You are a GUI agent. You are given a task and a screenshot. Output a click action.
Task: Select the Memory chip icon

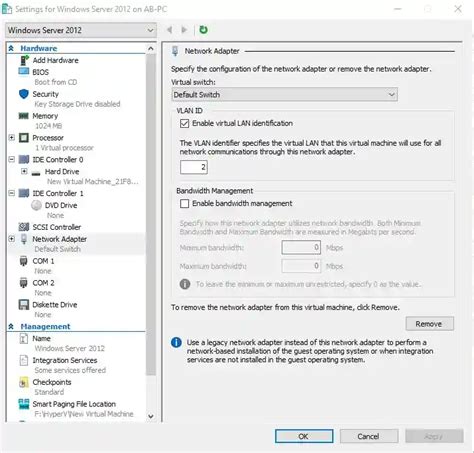click(x=24, y=116)
